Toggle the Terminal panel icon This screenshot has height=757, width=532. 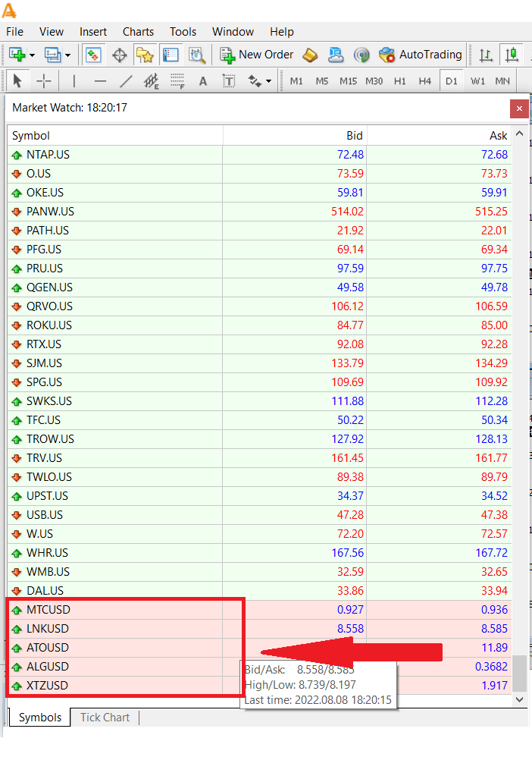[171, 55]
